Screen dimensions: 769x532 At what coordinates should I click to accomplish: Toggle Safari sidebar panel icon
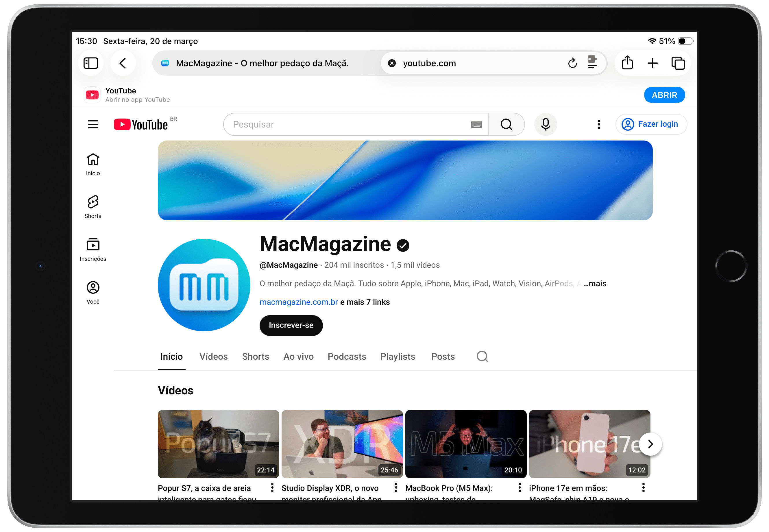(x=91, y=63)
